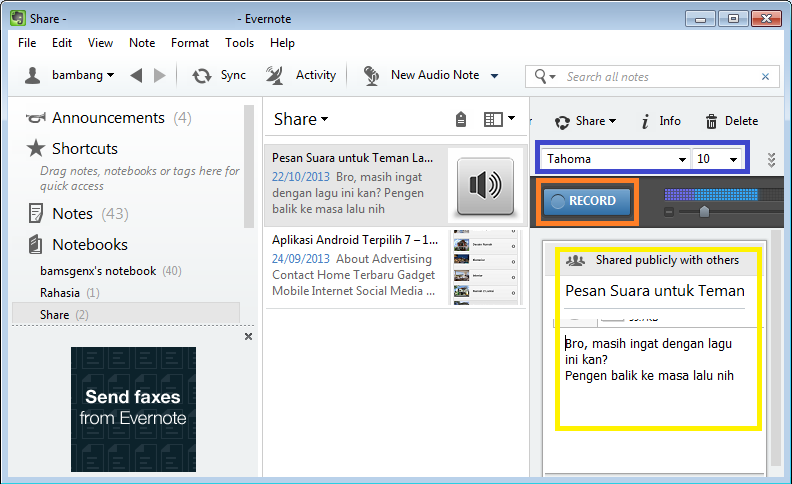Close the Send faxes ad panel
The height and width of the screenshot is (484, 792).
248,336
